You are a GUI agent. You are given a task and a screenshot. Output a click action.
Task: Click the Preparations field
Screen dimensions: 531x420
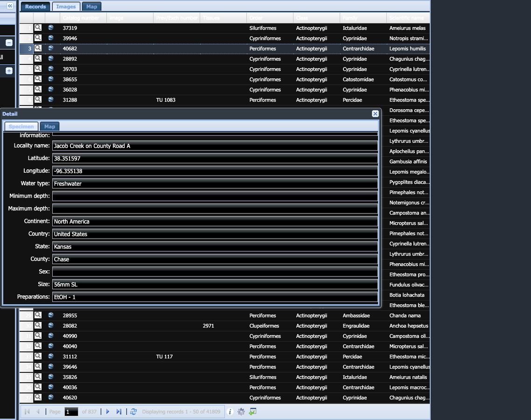coord(215,297)
